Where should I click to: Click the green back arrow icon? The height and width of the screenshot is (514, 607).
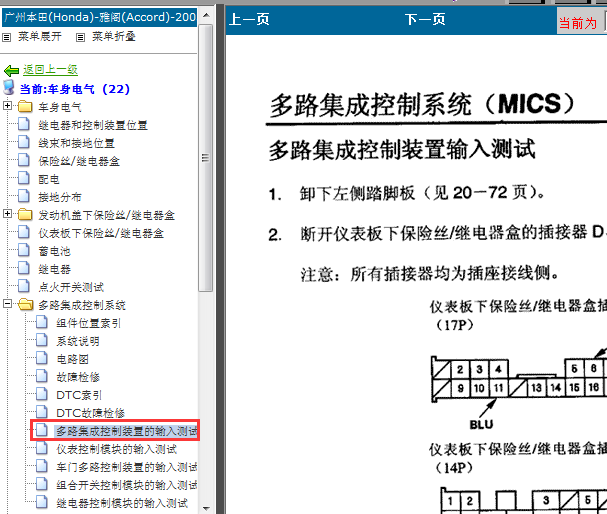tap(11, 70)
